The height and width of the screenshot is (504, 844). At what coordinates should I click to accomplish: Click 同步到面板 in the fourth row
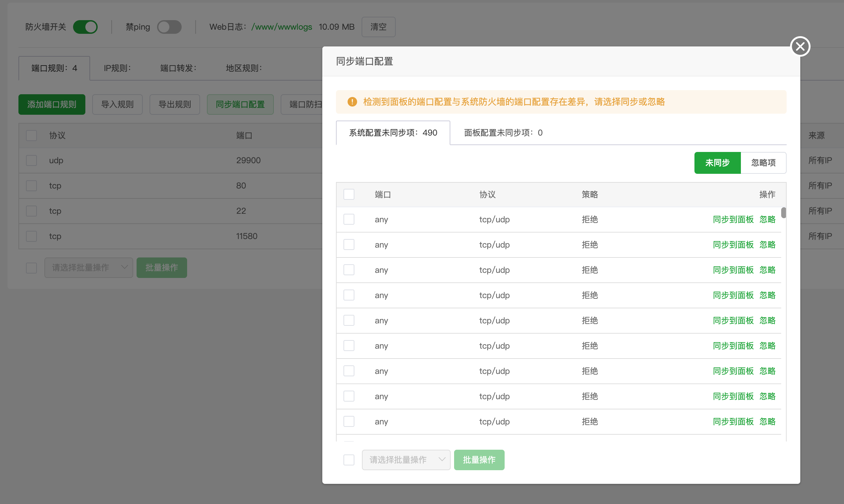tap(733, 295)
